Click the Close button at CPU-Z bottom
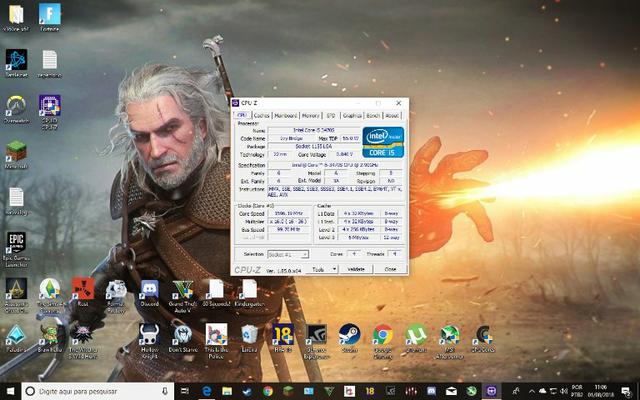The image size is (640, 400). (x=390, y=269)
